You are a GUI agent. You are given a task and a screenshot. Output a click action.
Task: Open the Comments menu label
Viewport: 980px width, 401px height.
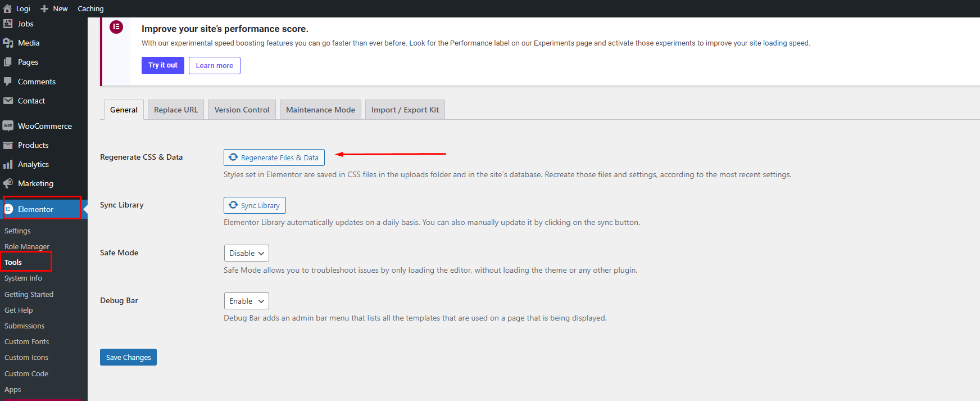click(x=37, y=82)
